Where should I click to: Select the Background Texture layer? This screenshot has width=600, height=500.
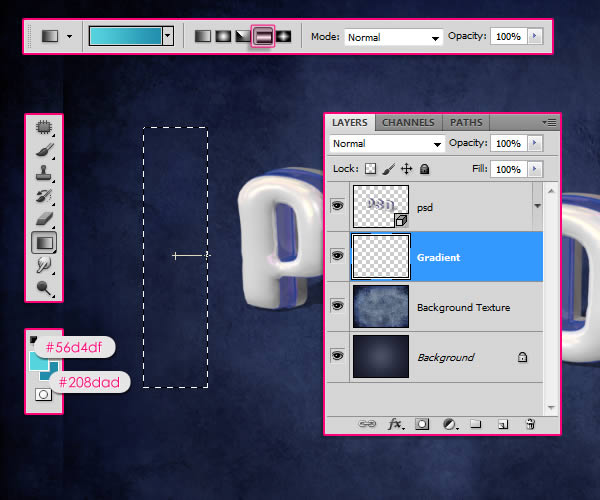pos(463,307)
